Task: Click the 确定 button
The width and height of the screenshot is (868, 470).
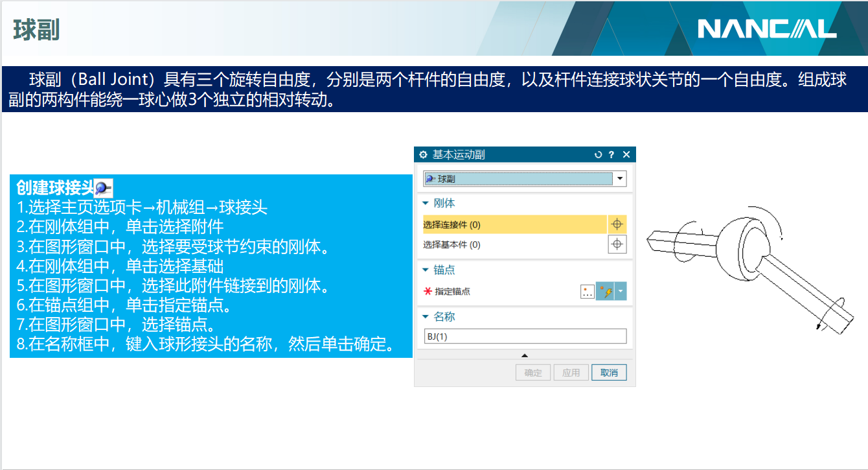Action: pyautogui.click(x=533, y=373)
